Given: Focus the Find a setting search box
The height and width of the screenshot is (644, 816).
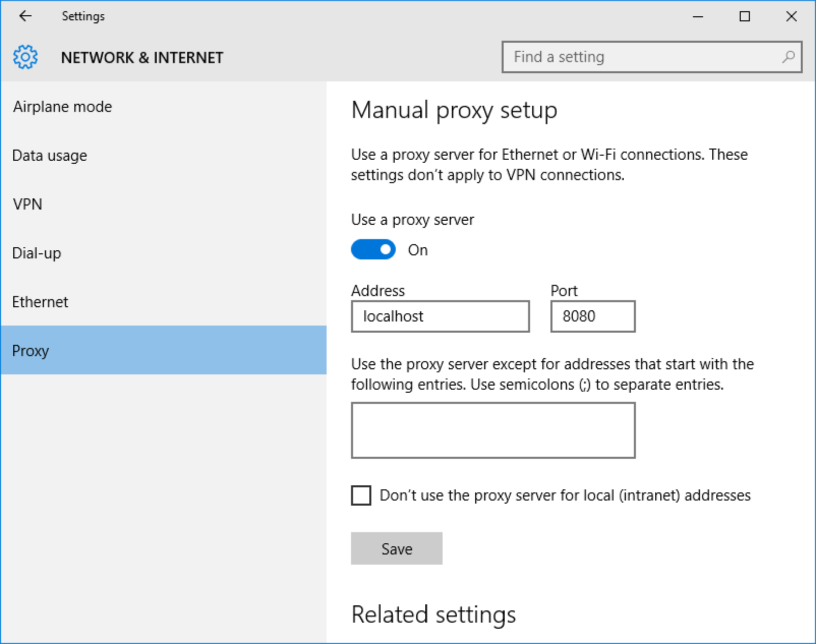Looking at the screenshot, I should click(x=652, y=57).
